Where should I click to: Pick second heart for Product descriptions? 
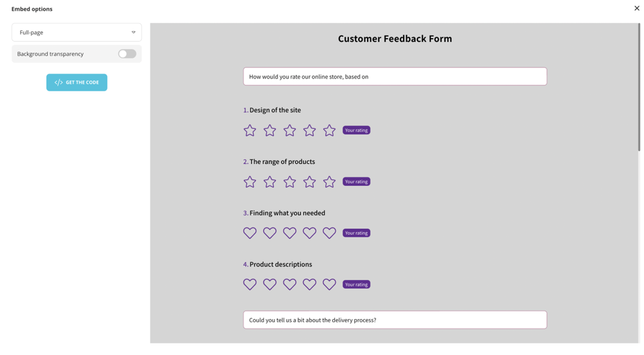pyautogui.click(x=270, y=284)
